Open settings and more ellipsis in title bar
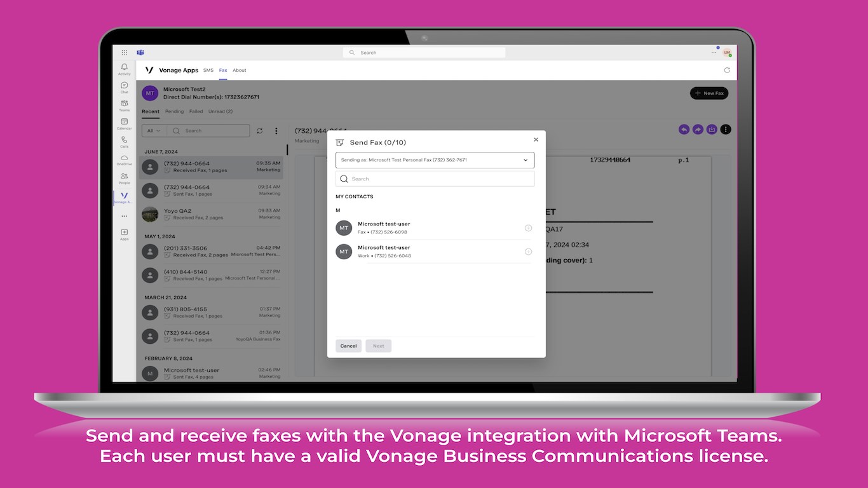The height and width of the screenshot is (488, 868). [714, 53]
